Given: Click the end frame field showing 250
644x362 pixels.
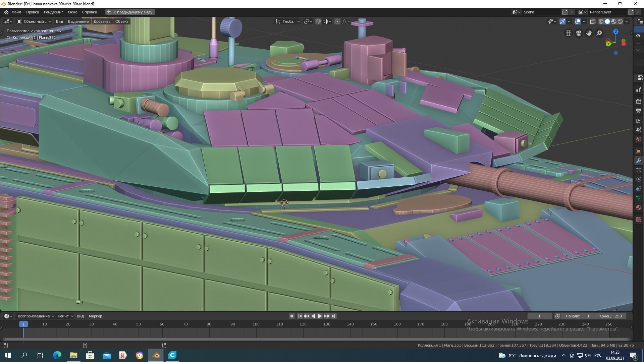Looking at the screenshot, I should pyautogui.click(x=610, y=316).
